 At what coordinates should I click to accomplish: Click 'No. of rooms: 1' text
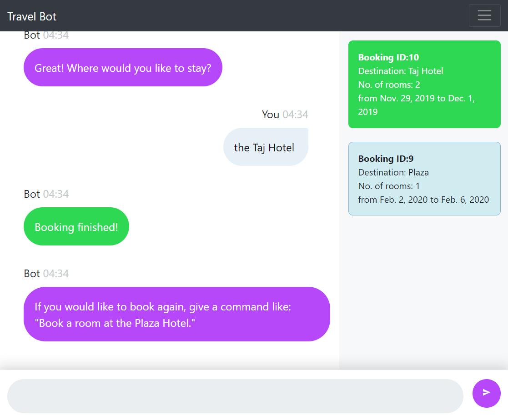[x=389, y=186]
